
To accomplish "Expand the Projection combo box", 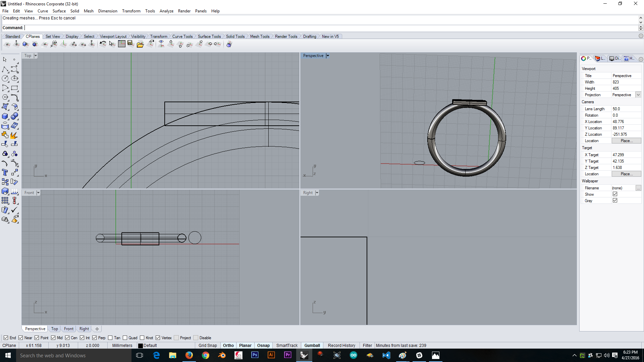I will 638,95.
